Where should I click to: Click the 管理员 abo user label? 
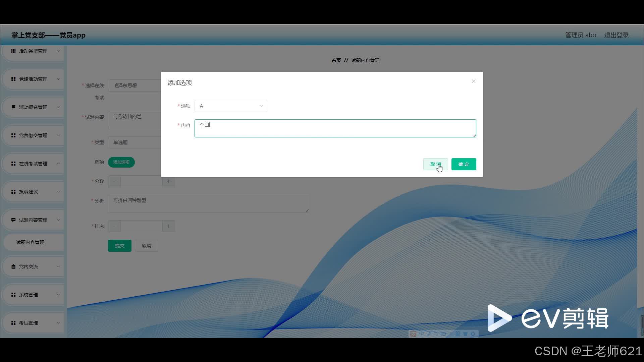[580, 35]
